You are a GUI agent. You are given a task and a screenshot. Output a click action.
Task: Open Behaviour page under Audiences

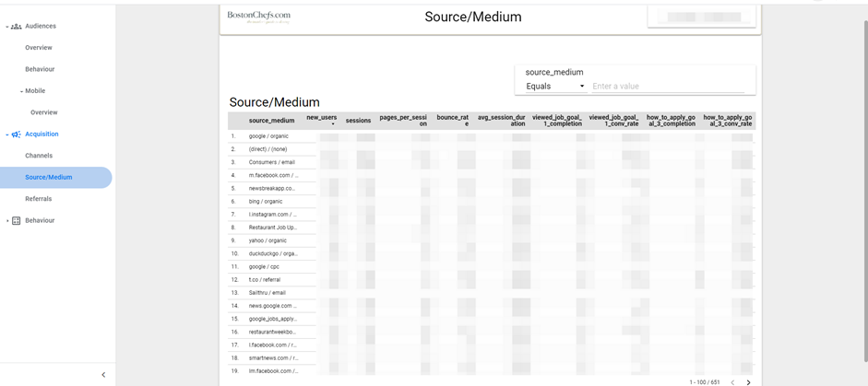coord(40,69)
